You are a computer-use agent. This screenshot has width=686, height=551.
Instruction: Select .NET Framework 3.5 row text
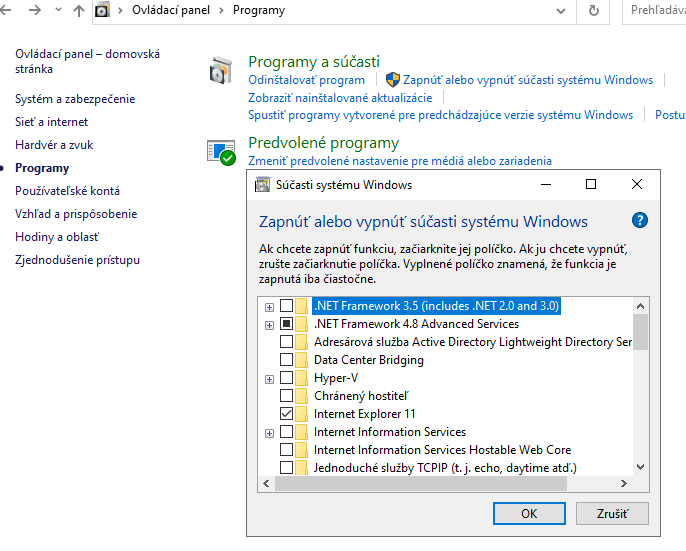coord(436,305)
